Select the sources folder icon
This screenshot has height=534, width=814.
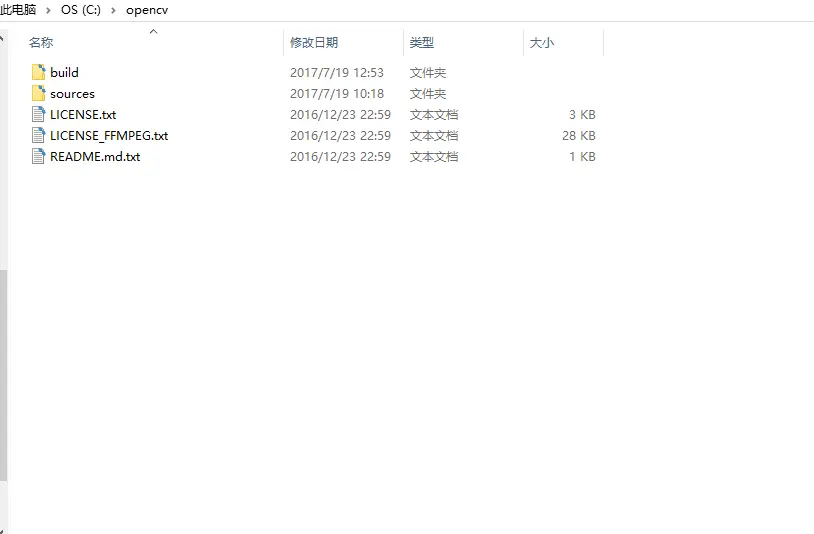38,93
